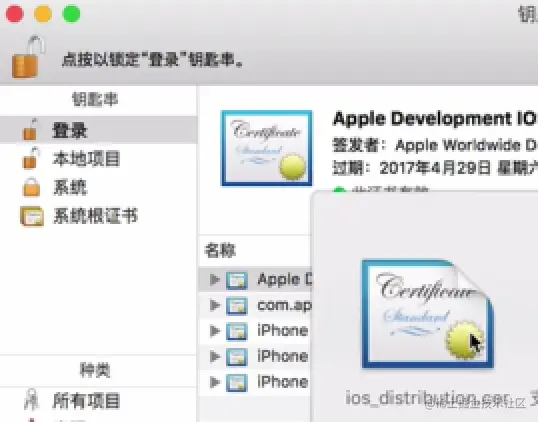The width and height of the screenshot is (538, 422).
Task: Click the 名称 column header
Action: (220, 250)
